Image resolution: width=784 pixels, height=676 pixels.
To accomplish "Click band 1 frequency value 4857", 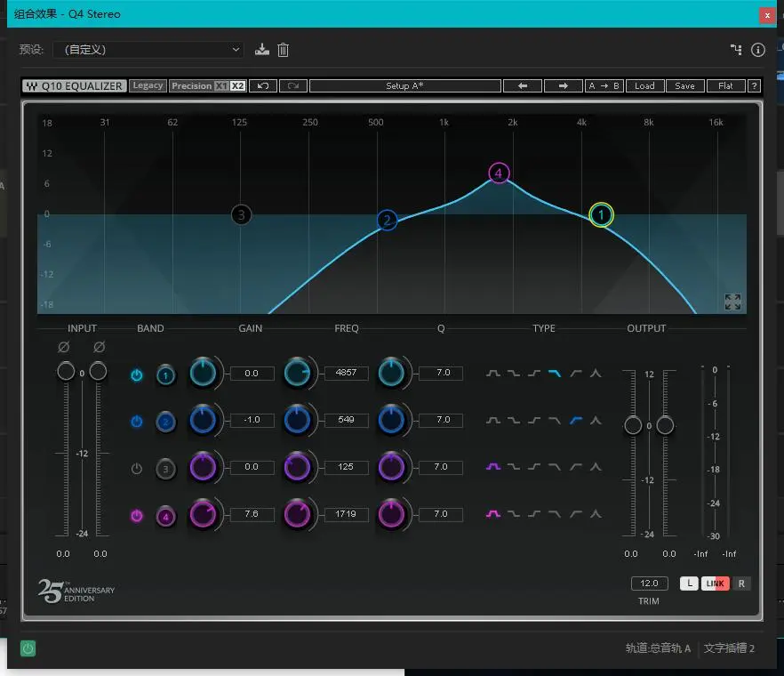I will point(346,373).
